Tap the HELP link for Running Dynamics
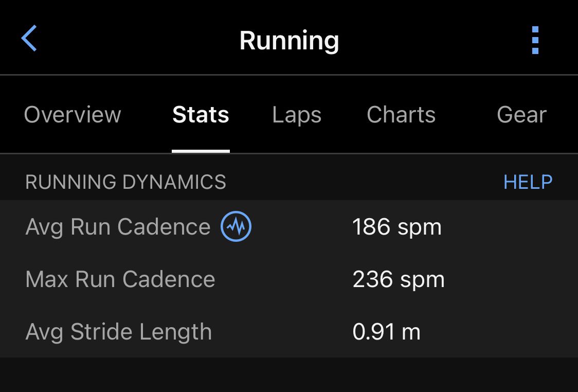This screenshot has height=392, width=578. point(528,182)
